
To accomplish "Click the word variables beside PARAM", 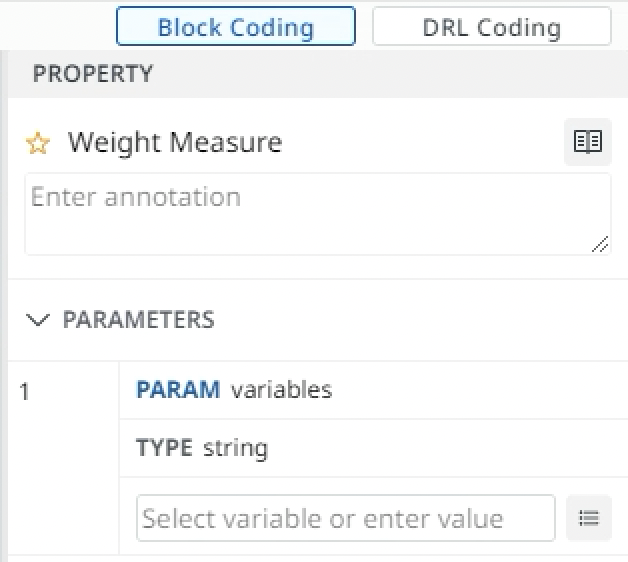I will (x=282, y=390).
